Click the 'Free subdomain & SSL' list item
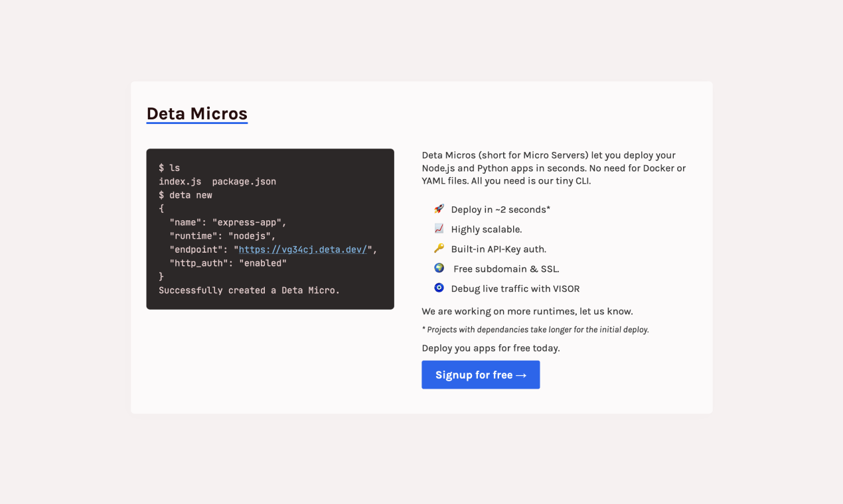Image resolution: width=843 pixels, height=504 pixels. pyautogui.click(x=506, y=269)
